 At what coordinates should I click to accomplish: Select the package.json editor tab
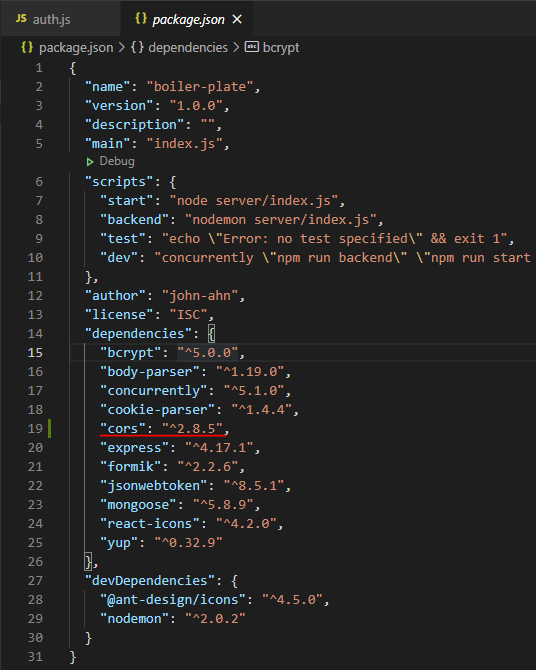(x=187, y=19)
